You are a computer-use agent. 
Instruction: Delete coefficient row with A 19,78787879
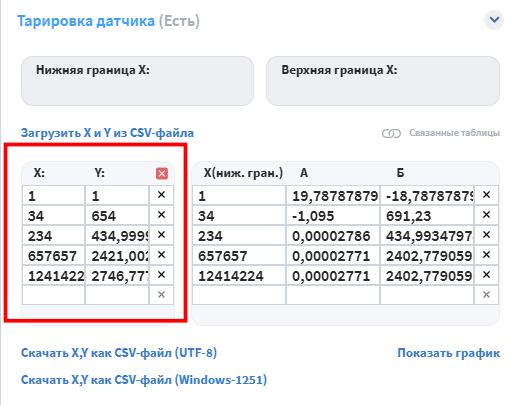486,195
